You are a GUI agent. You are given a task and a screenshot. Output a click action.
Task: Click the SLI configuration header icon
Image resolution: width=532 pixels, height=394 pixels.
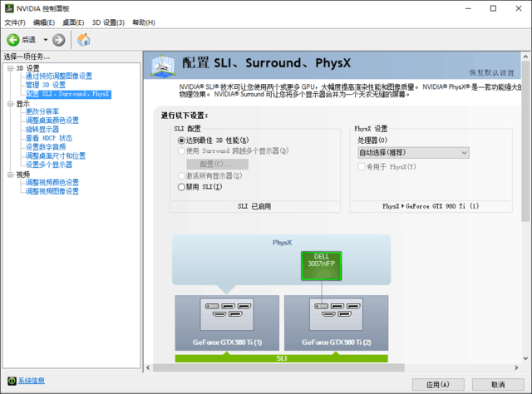pos(164,65)
